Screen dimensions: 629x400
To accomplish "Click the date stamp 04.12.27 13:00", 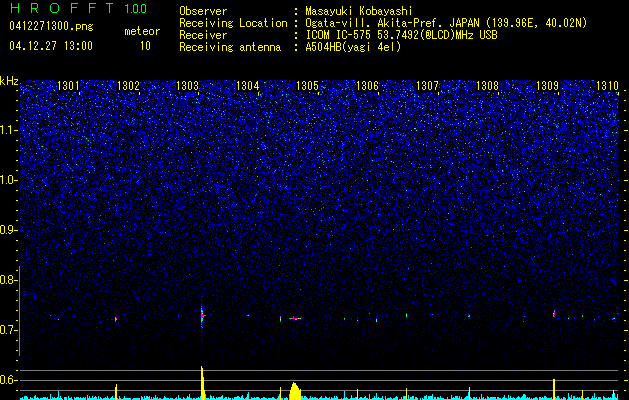I will coord(51,46).
